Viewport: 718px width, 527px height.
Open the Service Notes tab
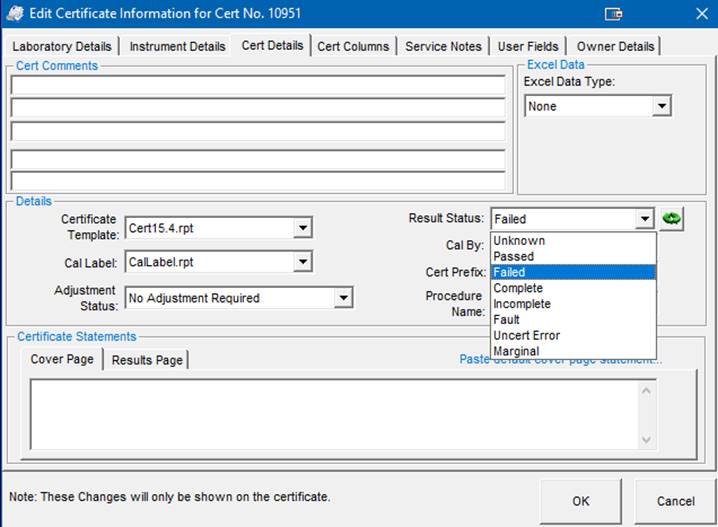coord(443,47)
